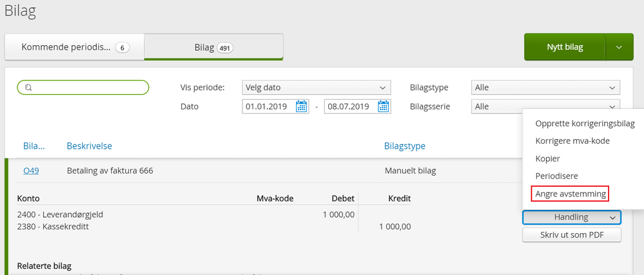This screenshot has width=644, height=275.
Task: Expand the Bilagstype filter dropdown
Action: (x=546, y=88)
